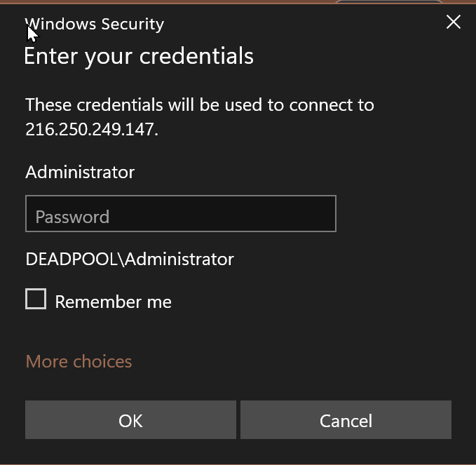Click the Administrator username label
This screenshot has height=465, width=476.
(x=80, y=172)
